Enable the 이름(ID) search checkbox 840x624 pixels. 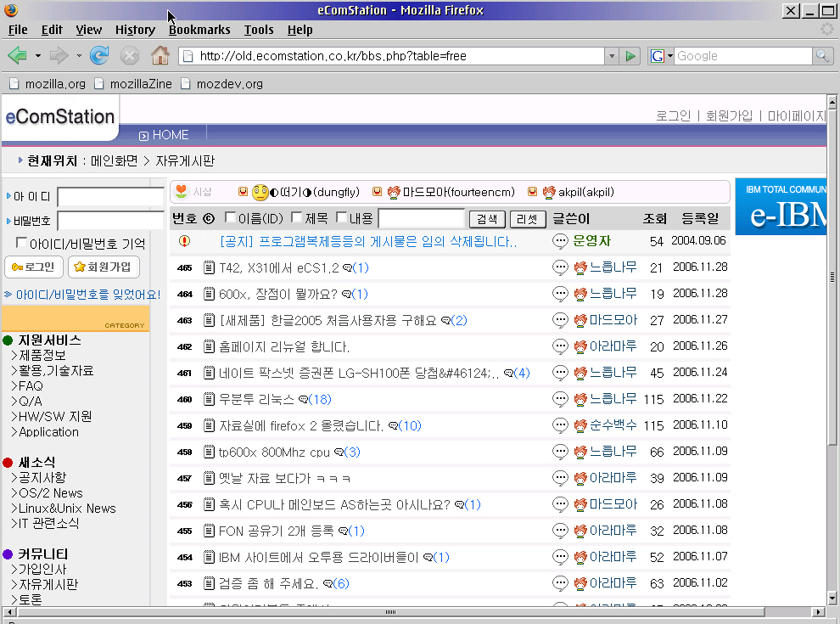[x=230, y=216]
